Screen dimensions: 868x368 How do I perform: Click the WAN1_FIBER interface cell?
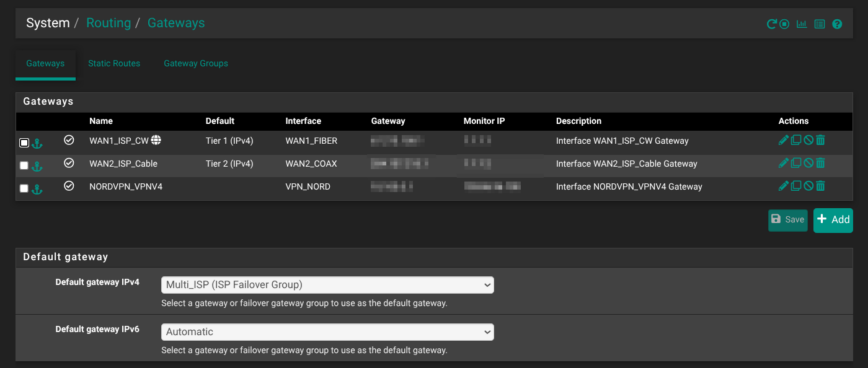point(311,141)
